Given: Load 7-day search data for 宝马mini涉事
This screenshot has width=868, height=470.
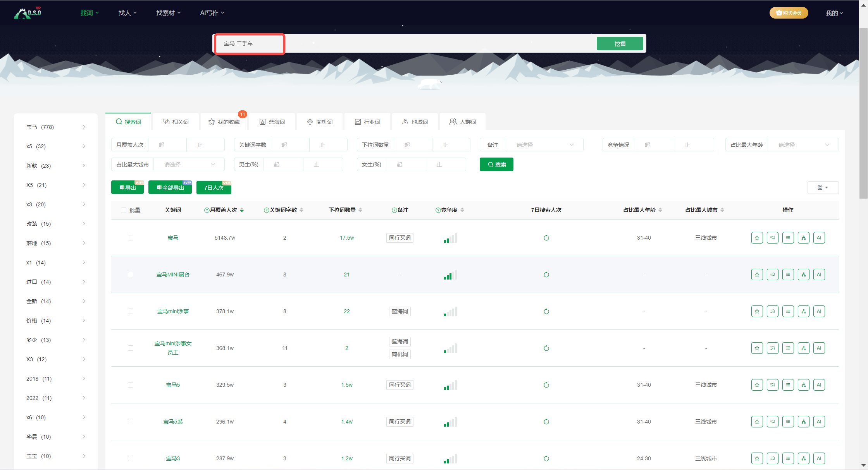Looking at the screenshot, I should (x=546, y=311).
